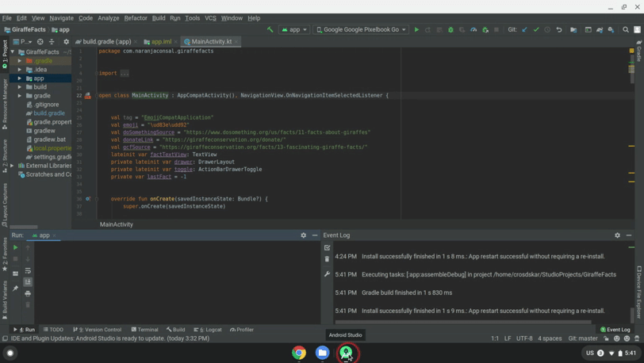644x363 pixels.
Task: Open the Refactor menu
Action: coord(136,17)
